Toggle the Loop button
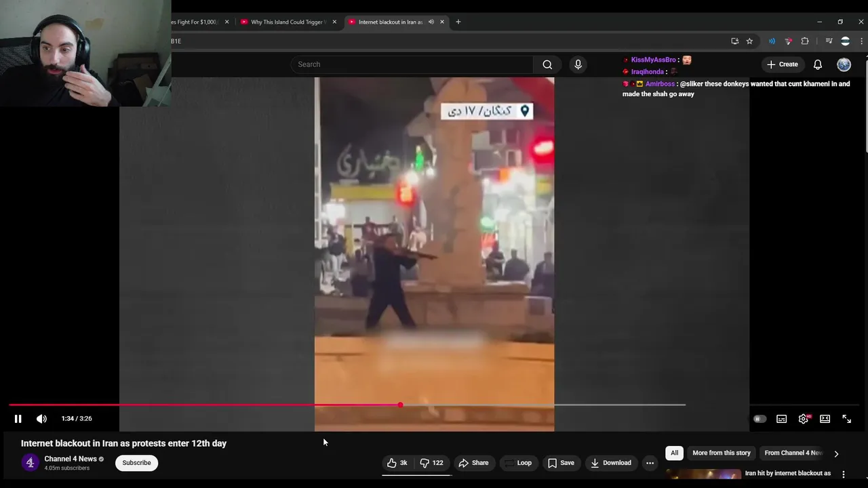This screenshot has height=488, width=868. 518,463
